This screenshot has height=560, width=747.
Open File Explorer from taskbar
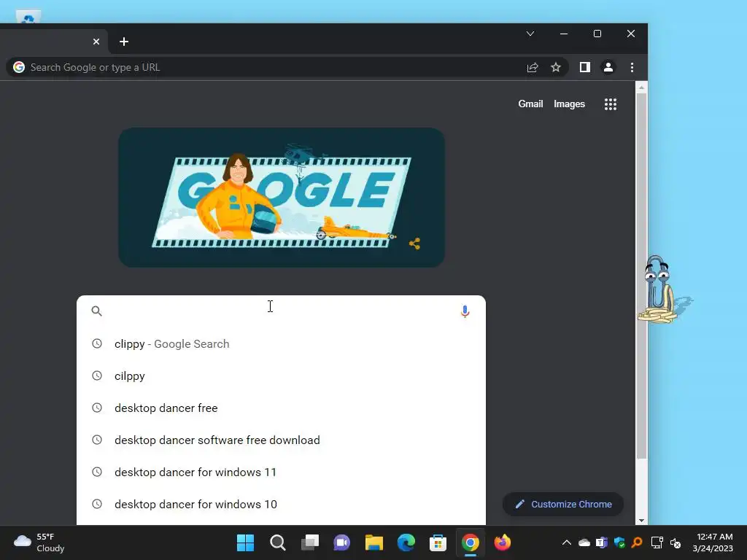(374, 542)
